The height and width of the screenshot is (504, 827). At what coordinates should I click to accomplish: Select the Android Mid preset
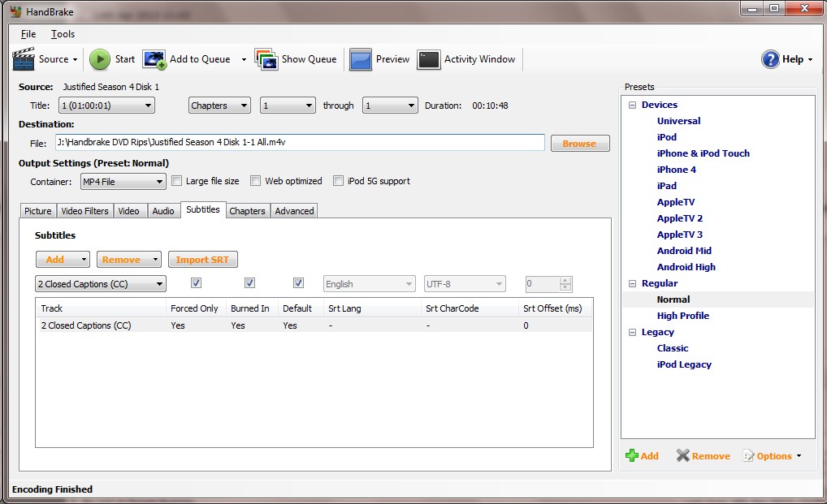684,251
